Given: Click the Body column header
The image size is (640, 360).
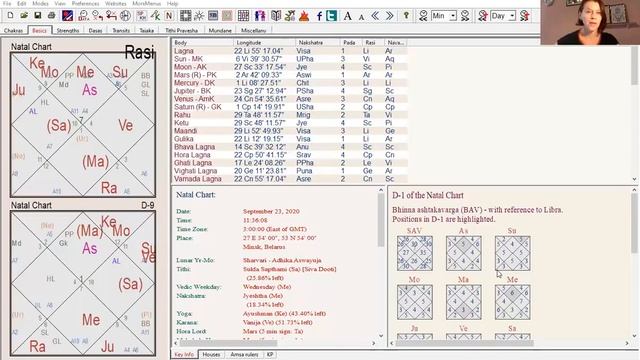Looking at the screenshot, I should (203, 42).
